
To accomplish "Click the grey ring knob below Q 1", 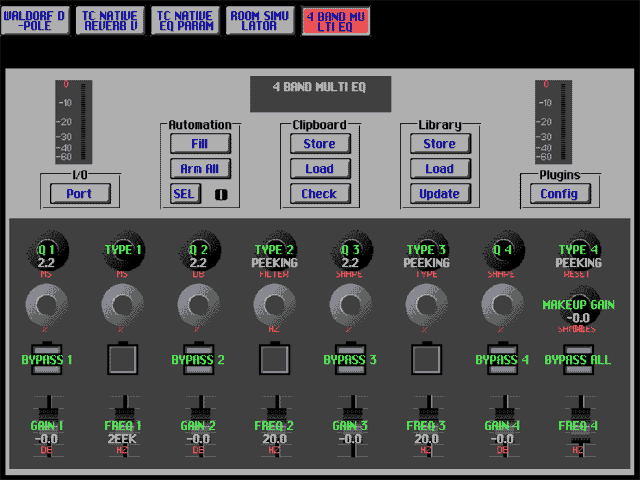I will [47, 305].
